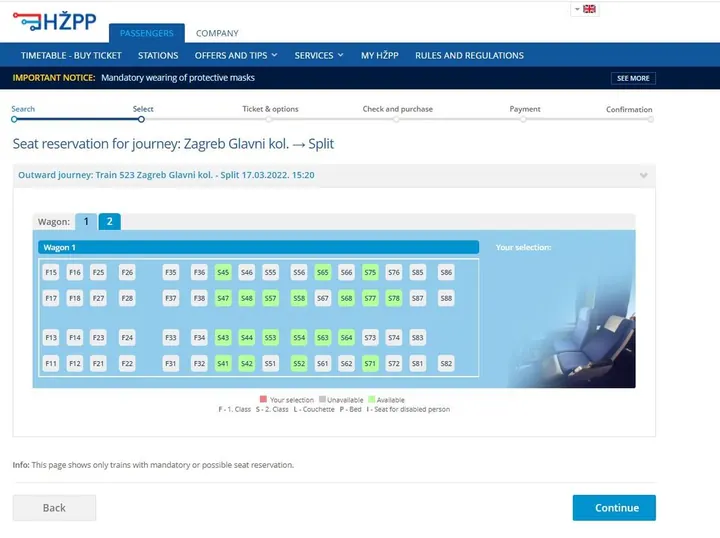Open the language flag selector
Viewport: 720px width, 538px height.
click(x=585, y=9)
